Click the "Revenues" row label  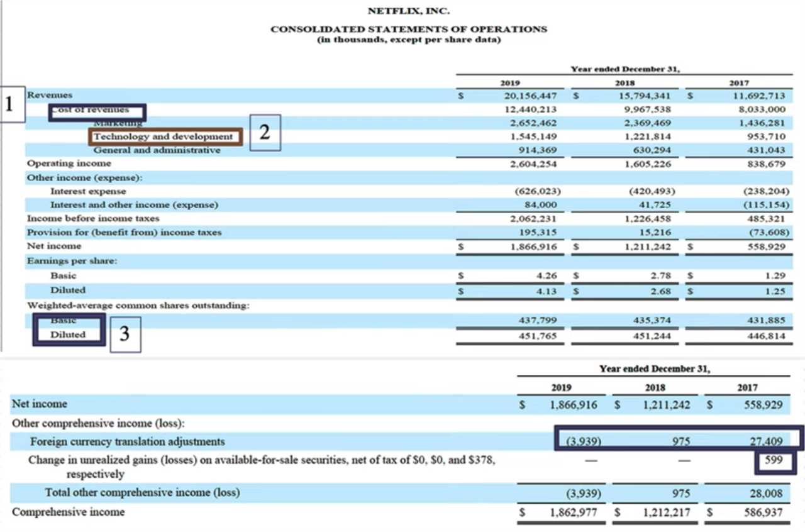[50, 95]
